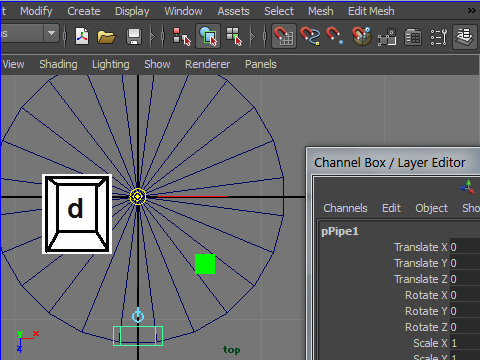Open the Select menu
The height and width of the screenshot is (360, 480).
279,11
